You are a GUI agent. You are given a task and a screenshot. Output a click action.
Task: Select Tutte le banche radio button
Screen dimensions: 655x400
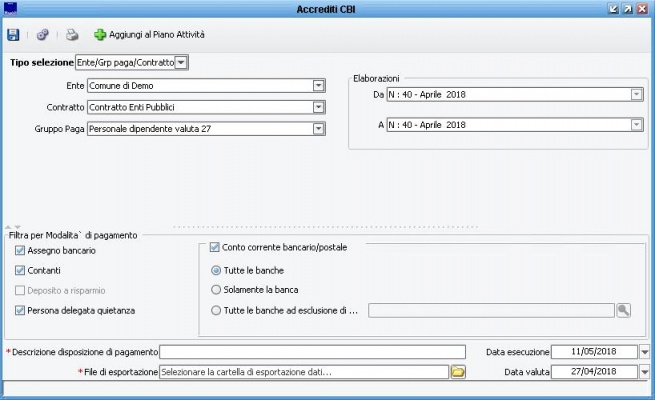pyautogui.click(x=216, y=271)
